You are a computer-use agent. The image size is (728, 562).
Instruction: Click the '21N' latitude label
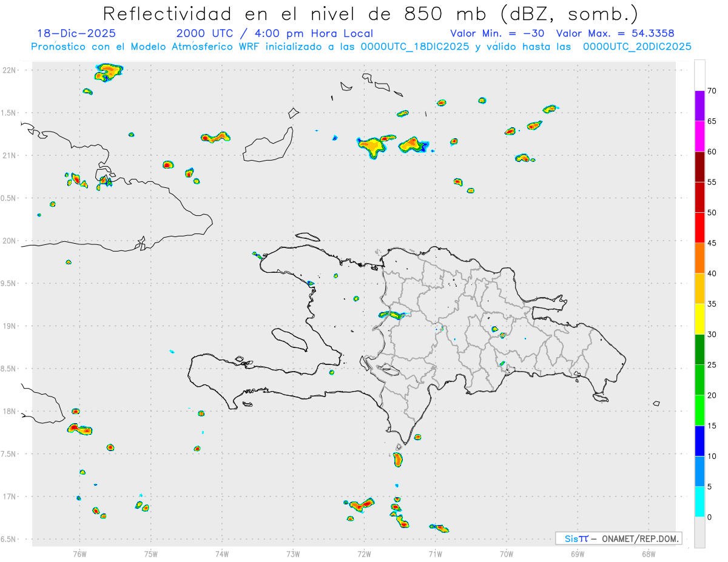[x=9, y=156]
